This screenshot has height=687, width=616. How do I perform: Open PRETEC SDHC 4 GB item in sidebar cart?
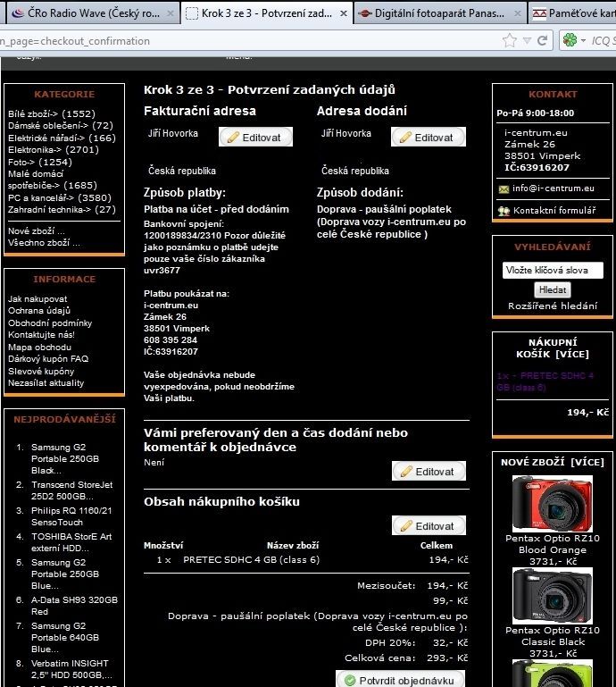coord(545,381)
